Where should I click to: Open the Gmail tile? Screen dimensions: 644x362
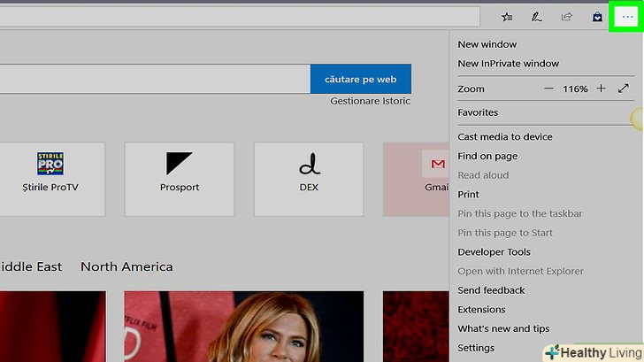(x=416, y=179)
